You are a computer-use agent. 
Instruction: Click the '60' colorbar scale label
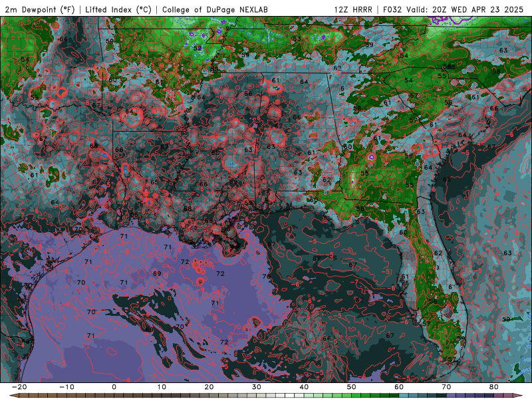(399, 387)
